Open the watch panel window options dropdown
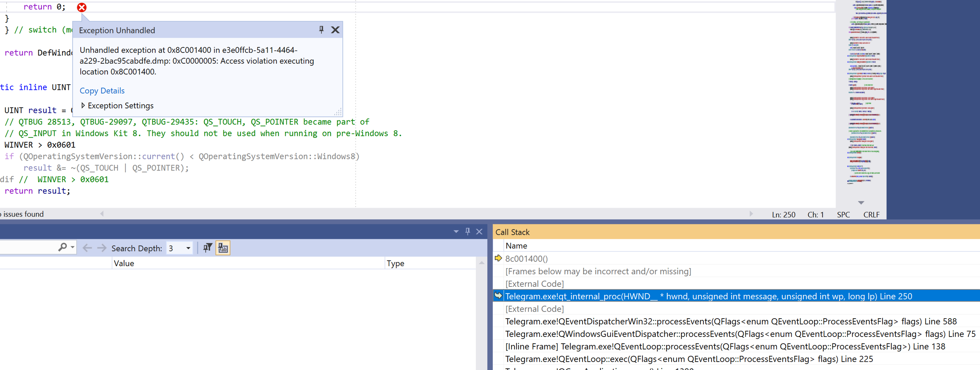The width and height of the screenshot is (980, 370). click(456, 232)
